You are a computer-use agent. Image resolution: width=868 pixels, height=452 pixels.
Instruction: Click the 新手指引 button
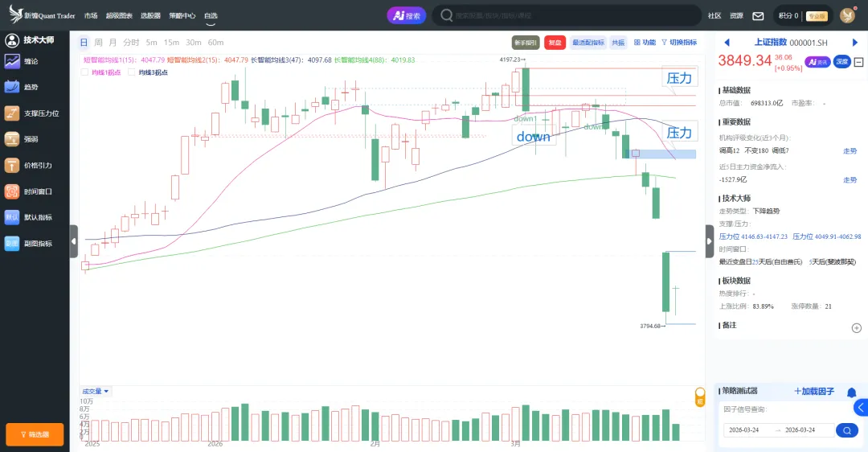click(x=526, y=43)
